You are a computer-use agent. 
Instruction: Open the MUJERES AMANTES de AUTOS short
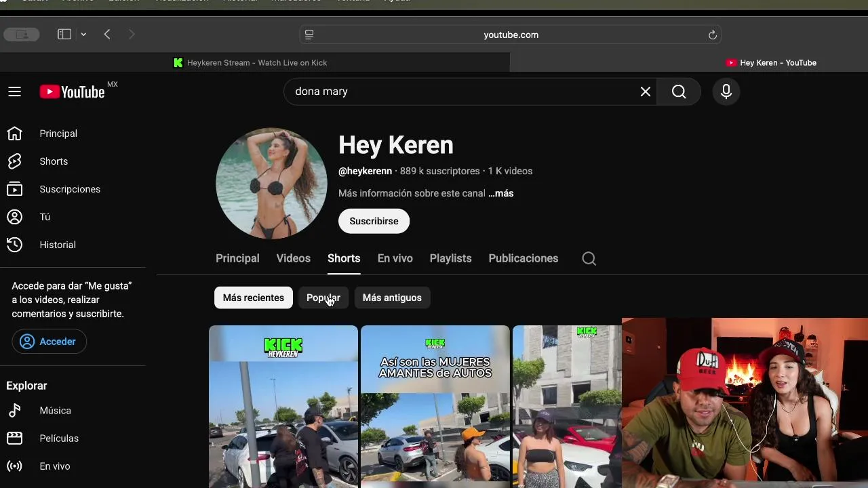(435, 407)
